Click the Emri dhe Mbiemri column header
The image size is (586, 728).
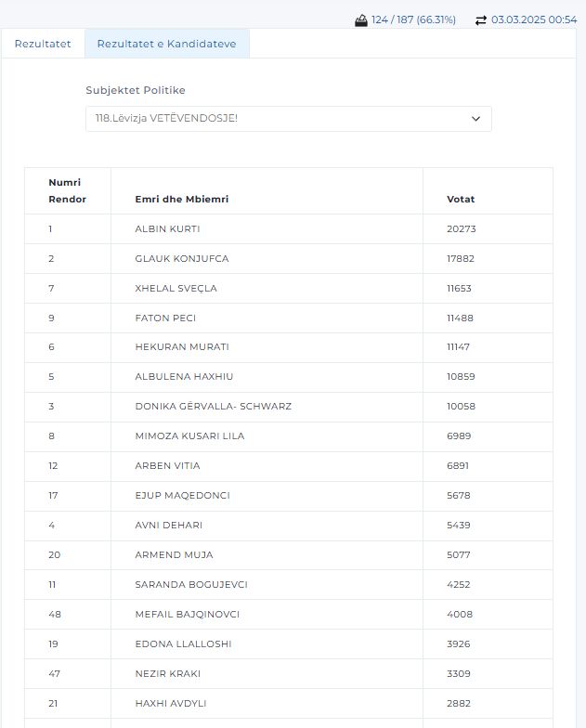click(182, 200)
